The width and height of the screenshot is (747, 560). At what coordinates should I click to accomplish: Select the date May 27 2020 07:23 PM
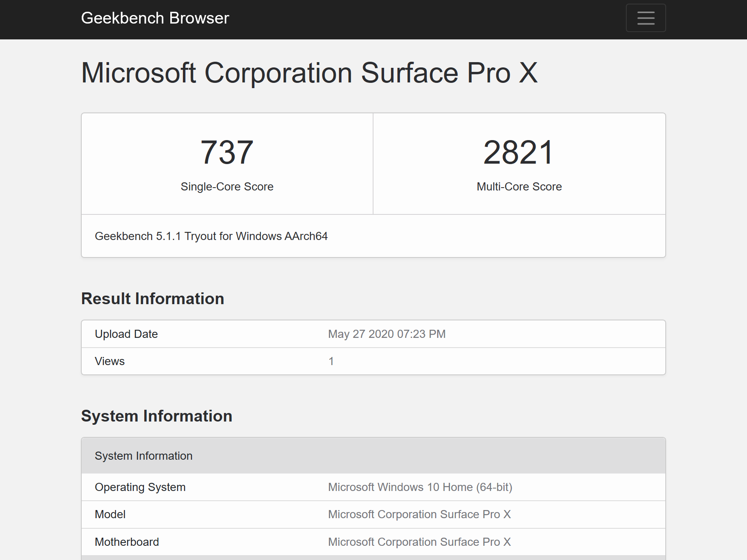coord(387,334)
